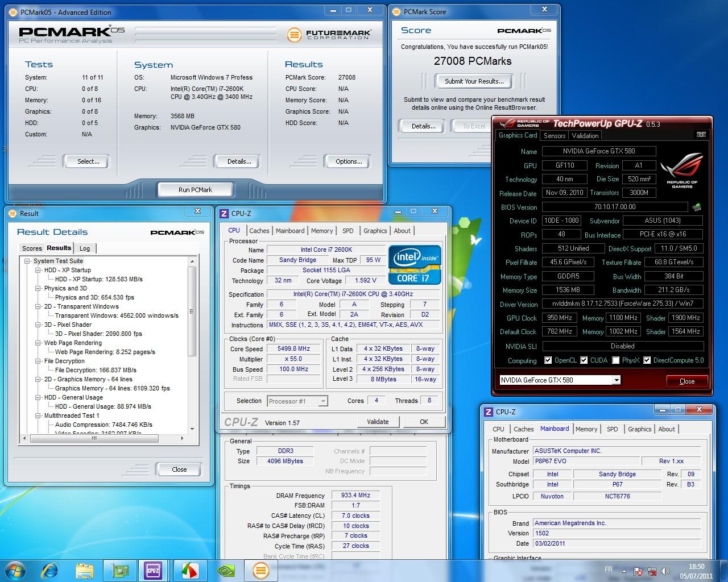Image resolution: width=728 pixels, height=582 pixels.
Task: Show hidden tray icons arrow
Action: 624,571
